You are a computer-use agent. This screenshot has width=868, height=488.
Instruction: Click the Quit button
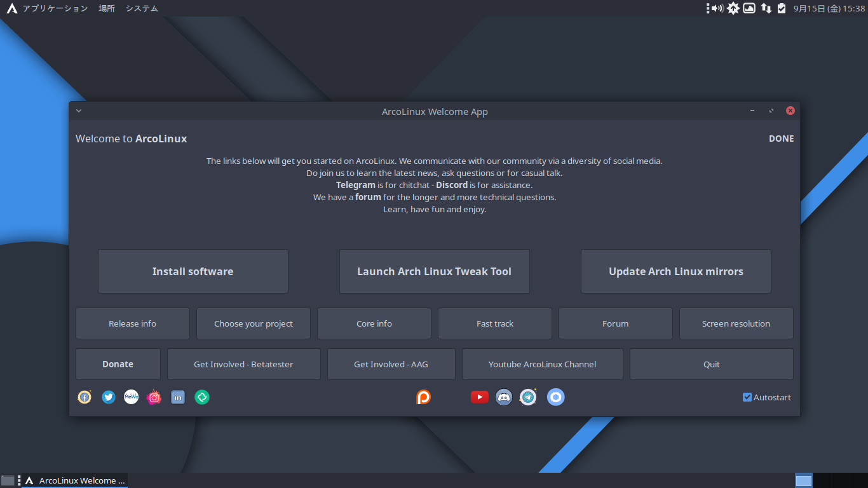pyautogui.click(x=712, y=364)
